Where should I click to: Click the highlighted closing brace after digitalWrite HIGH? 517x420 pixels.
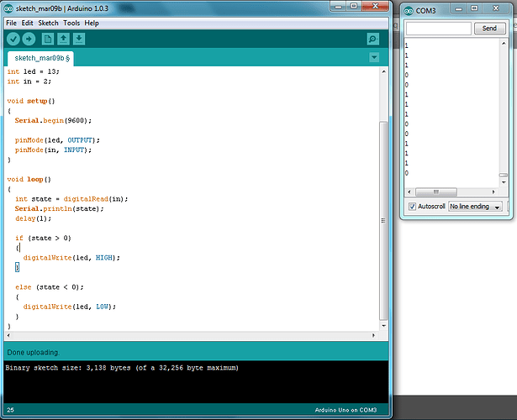(x=17, y=267)
